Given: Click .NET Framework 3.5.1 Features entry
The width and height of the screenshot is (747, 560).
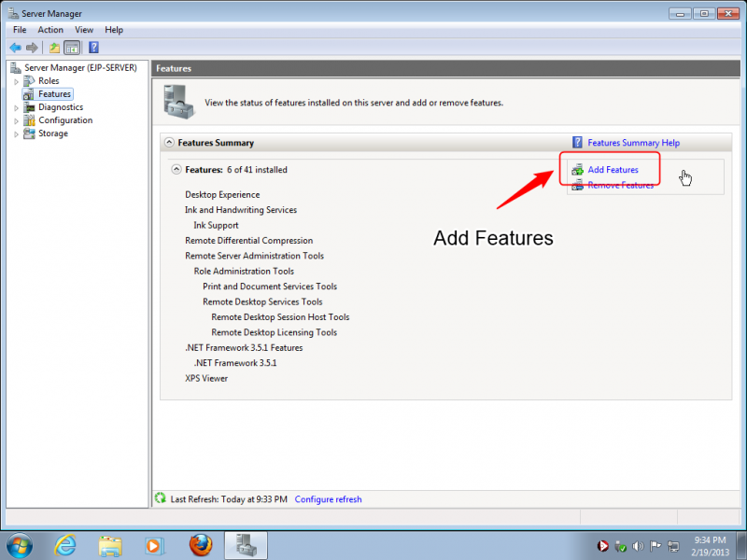Looking at the screenshot, I should (244, 347).
